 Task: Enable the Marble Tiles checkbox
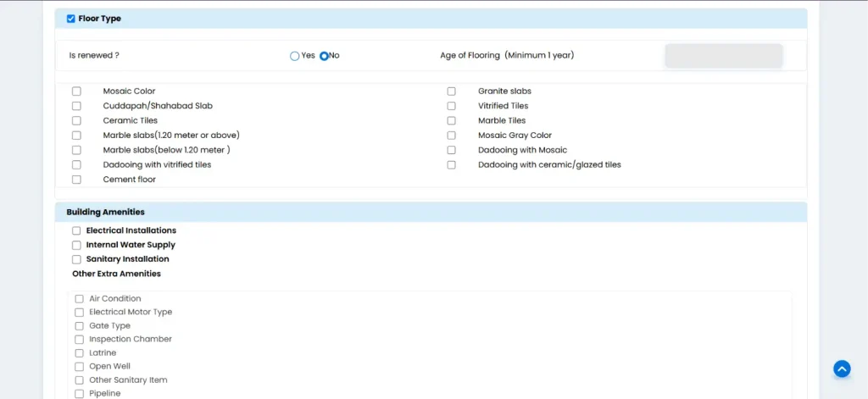[x=452, y=120]
